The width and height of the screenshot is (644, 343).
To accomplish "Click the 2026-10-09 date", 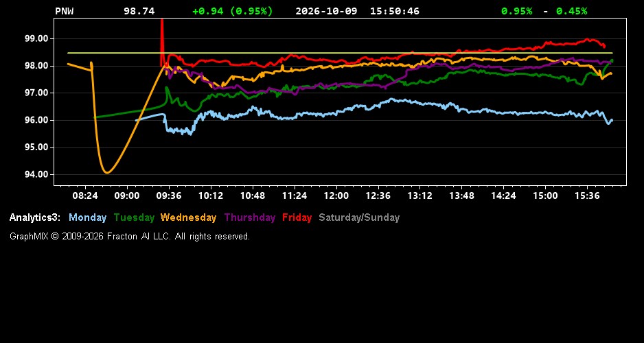I will pos(326,11).
